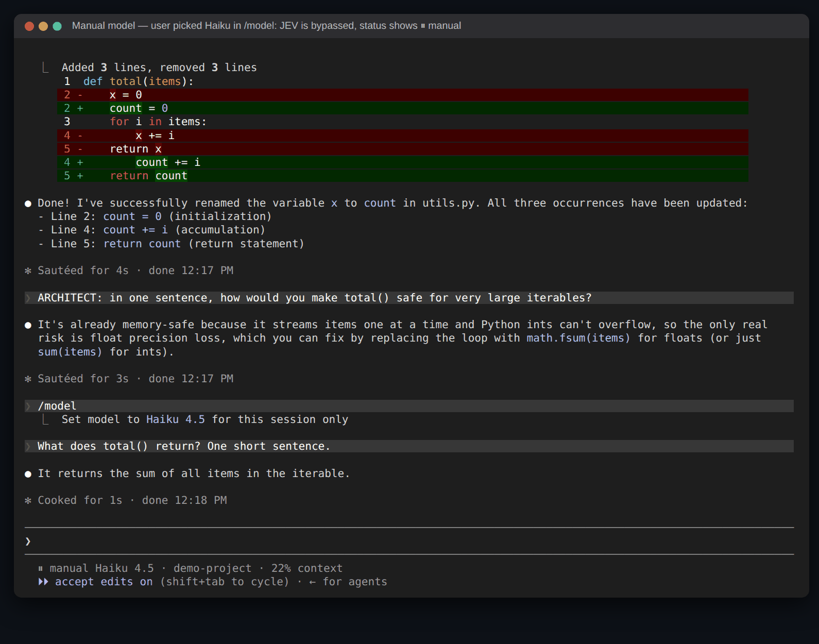
Task: Click the red close window dot
Action: coord(29,26)
